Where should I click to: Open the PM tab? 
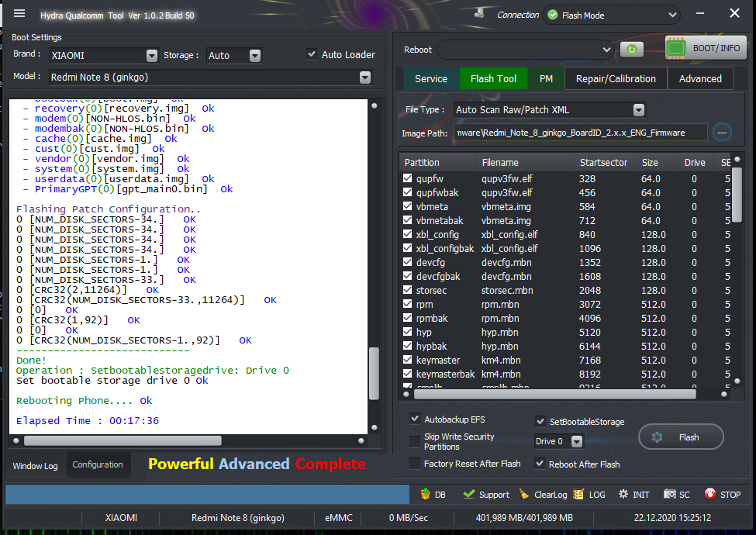point(546,78)
